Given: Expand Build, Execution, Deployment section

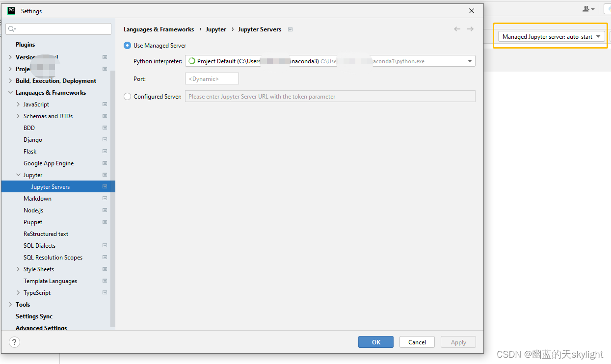Looking at the screenshot, I should click(x=10, y=81).
